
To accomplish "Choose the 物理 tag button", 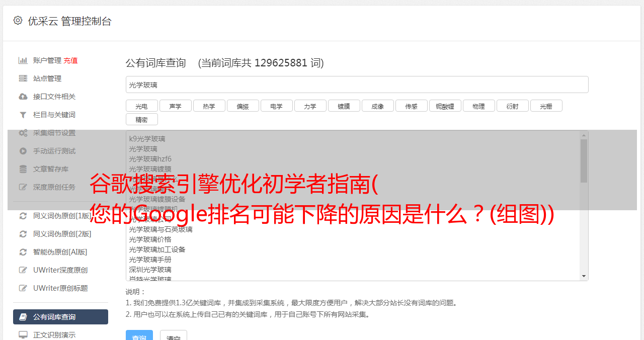I will 478,106.
